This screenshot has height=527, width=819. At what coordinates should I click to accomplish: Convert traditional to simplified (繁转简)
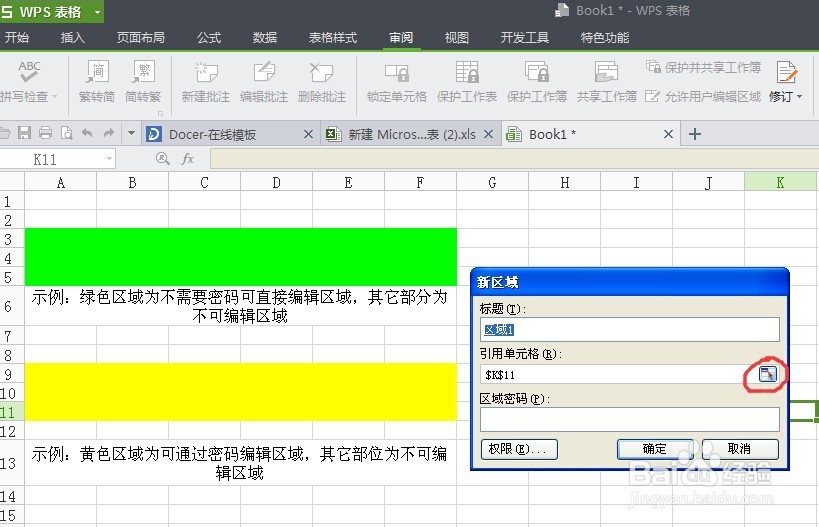[97, 81]
